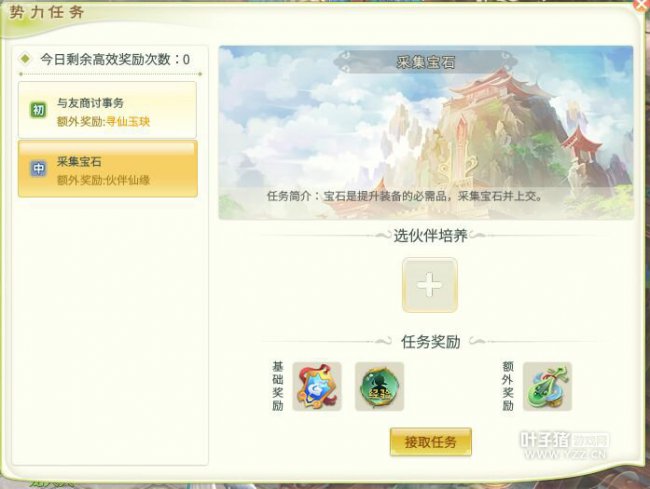Screen dimensions: 650x489
Task: Click the green 初 difficulty badge
Action: pos(39,110)
